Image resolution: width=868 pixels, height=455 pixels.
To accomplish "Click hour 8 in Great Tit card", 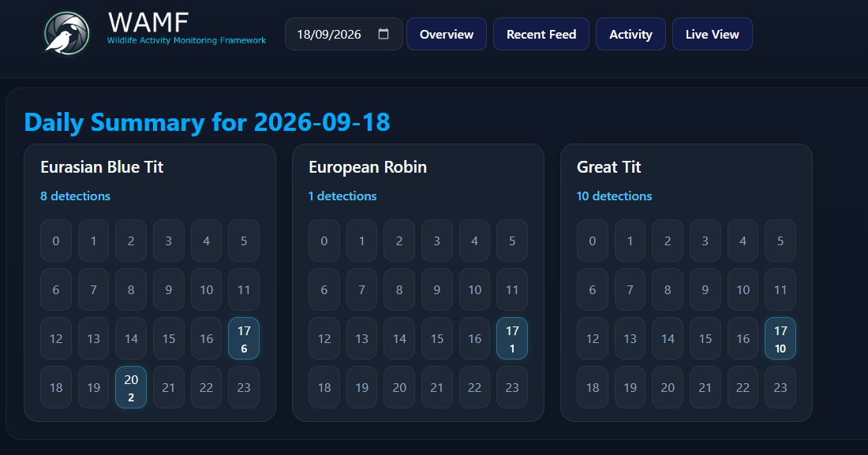I will pyautogui.click(x=668, y=289).
